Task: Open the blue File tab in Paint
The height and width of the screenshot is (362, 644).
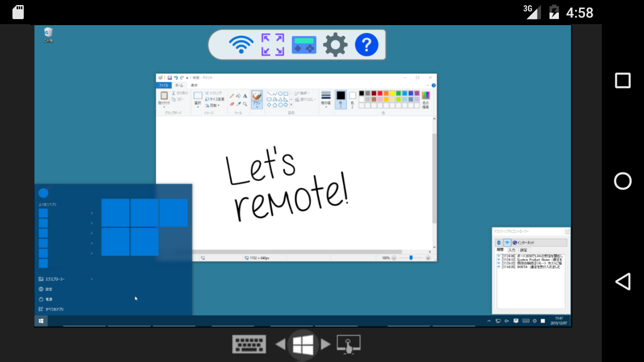Action: click(x=164, y=85)
